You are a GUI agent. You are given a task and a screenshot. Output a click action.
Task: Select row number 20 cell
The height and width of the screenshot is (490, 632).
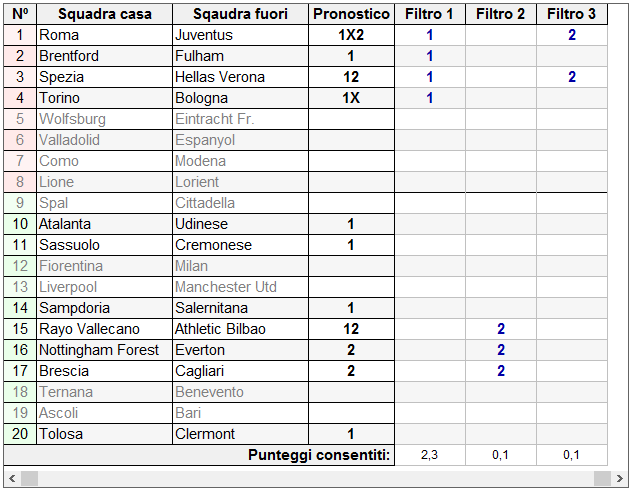tap(20, 434)
